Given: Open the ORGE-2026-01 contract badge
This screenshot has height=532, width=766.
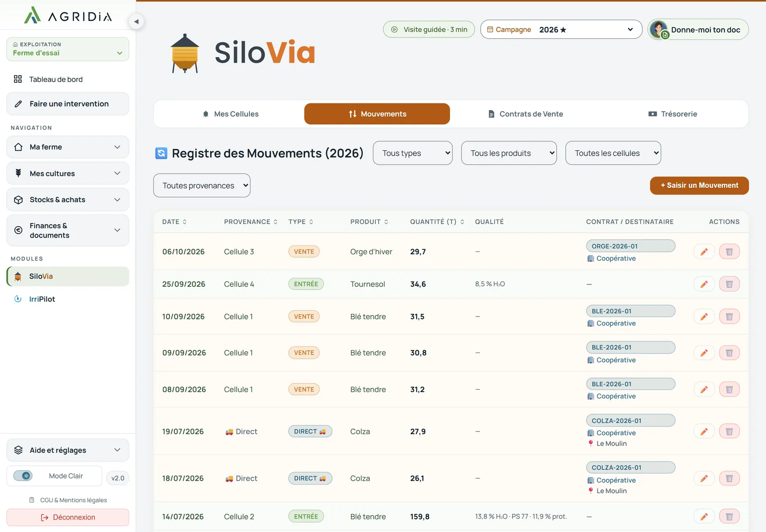Looking at the screenshot, I should click(x=631, y=246).
